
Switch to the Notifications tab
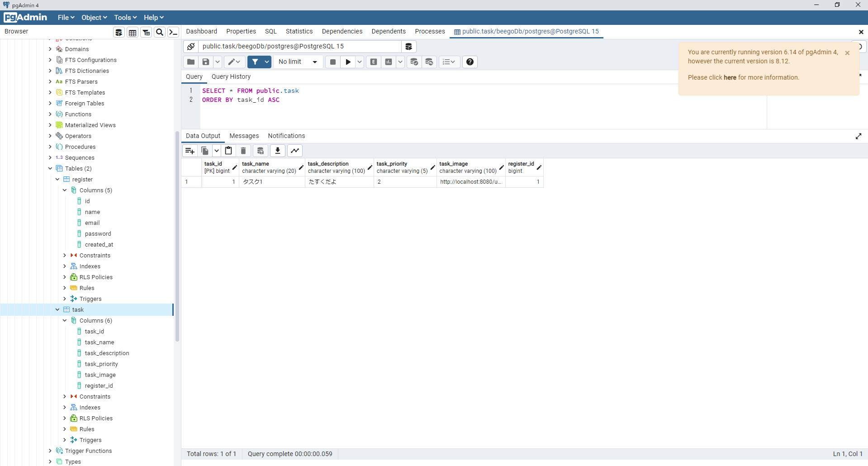[x=286, y=136]
